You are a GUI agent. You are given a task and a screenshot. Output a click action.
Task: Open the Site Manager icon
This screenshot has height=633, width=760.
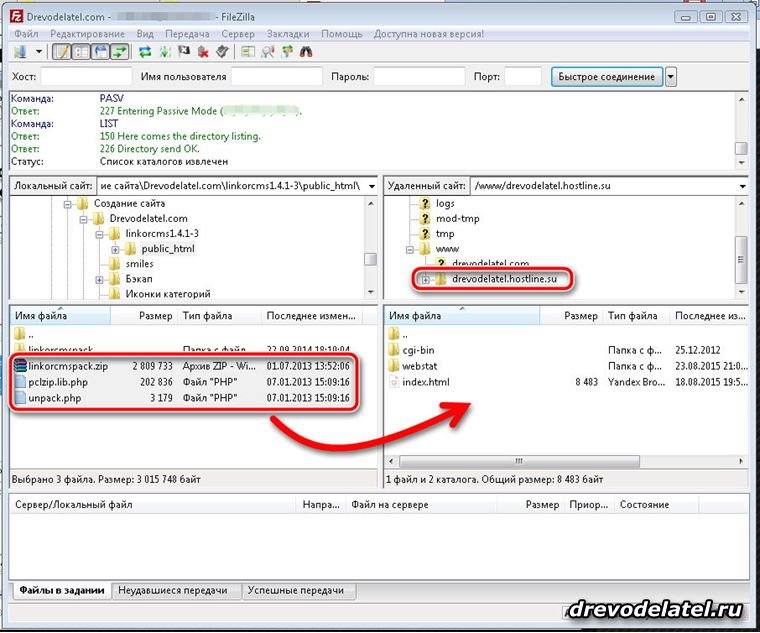(x=19, y=51)
